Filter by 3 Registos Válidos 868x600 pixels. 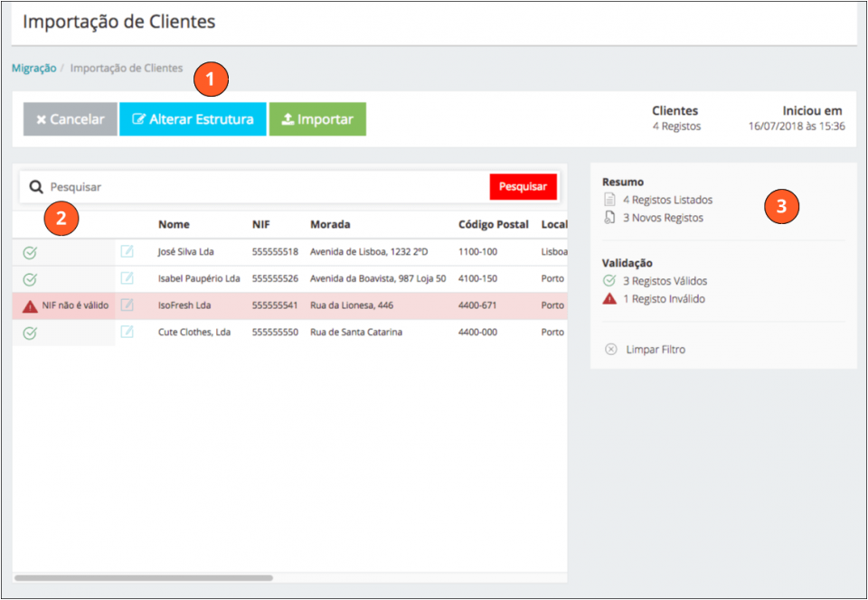click(665, 281)
